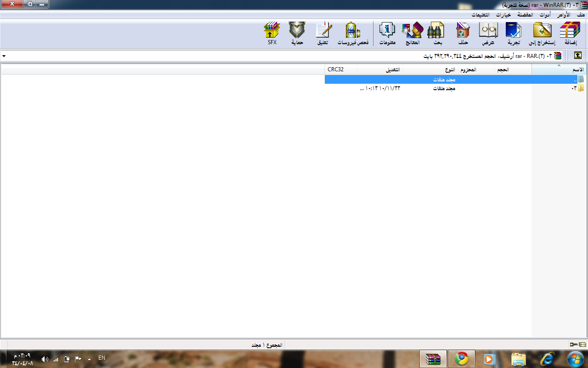Sort by Name (الاسم) column header
This screenshot has height=368, width=588.
(559, 70)
